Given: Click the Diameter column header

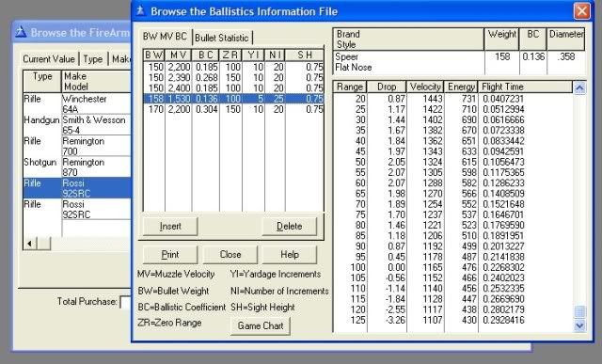Looking at the screenshot, I should click(566, 39).
